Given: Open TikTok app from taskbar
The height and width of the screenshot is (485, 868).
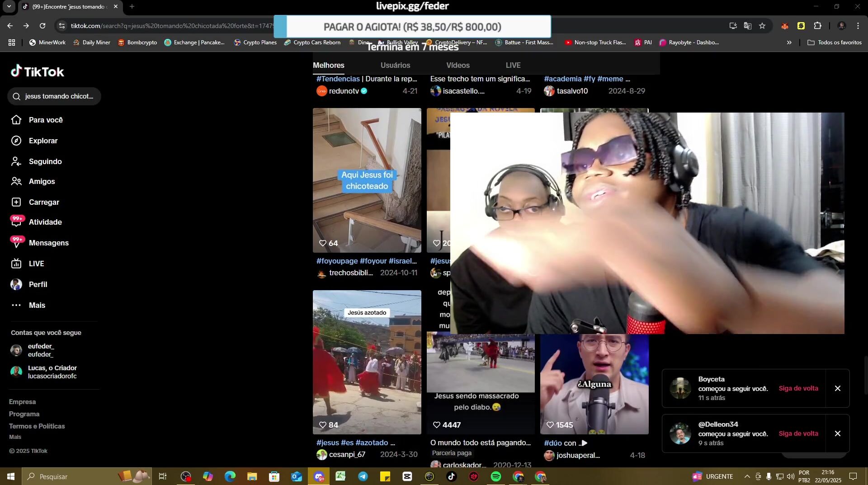Looking at the screenshot, I should tap(452, 476).
